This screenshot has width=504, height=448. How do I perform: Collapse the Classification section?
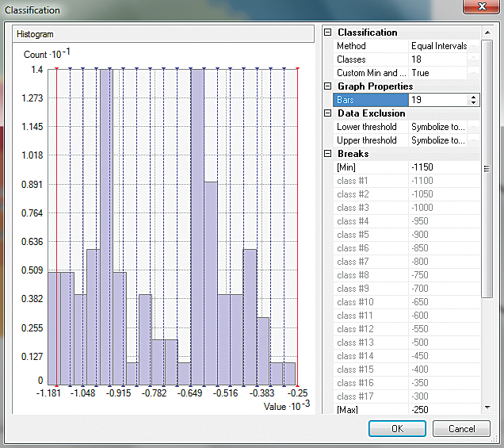(x=327, y=33)
